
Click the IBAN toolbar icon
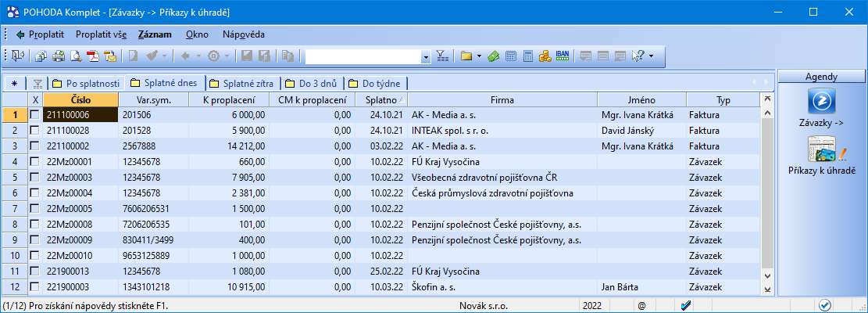coord(563,56)
